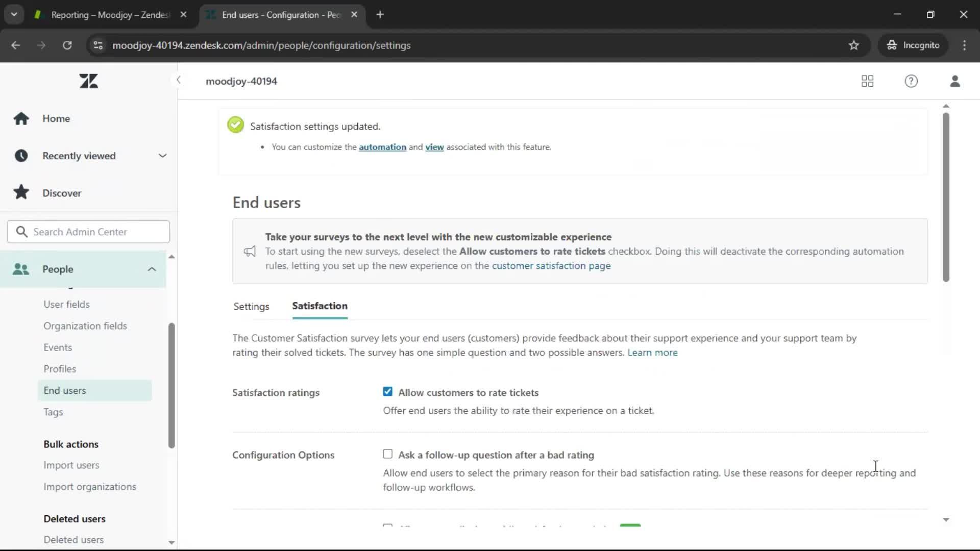Open Deleted users link in sidebar
The image size is (980, 551).
tap(73, 540)
